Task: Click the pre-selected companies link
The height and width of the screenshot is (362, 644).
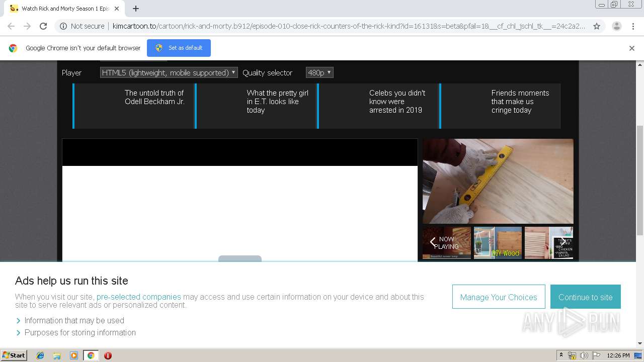Action: coord(138,297)
